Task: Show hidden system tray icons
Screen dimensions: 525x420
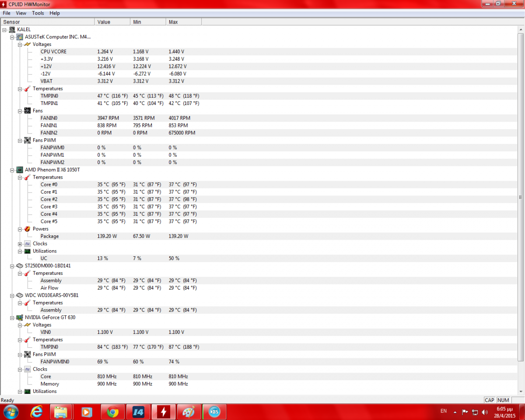Action: pyautogui.click(x=455, y=412)
